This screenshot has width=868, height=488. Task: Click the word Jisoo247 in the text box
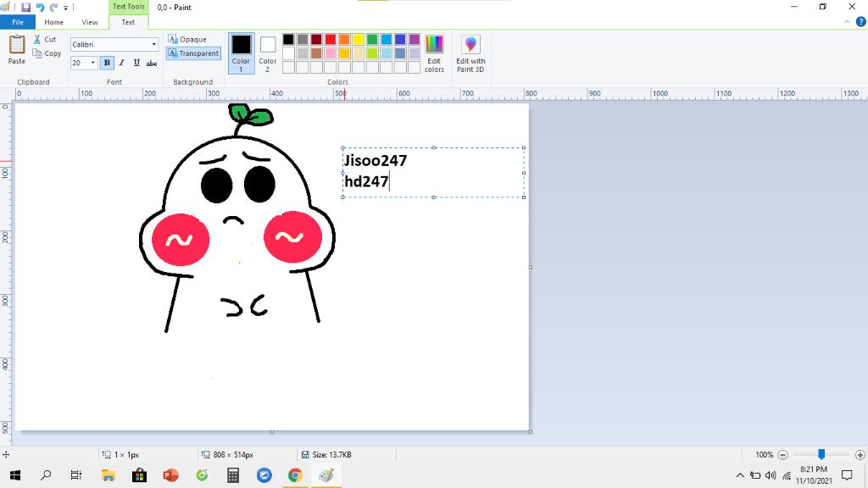[376, 160]
